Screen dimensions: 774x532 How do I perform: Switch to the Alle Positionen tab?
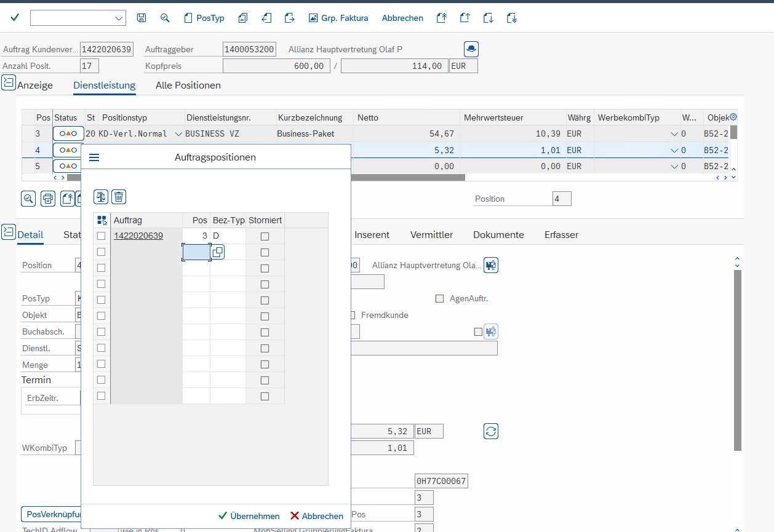(x=188, y=85)
